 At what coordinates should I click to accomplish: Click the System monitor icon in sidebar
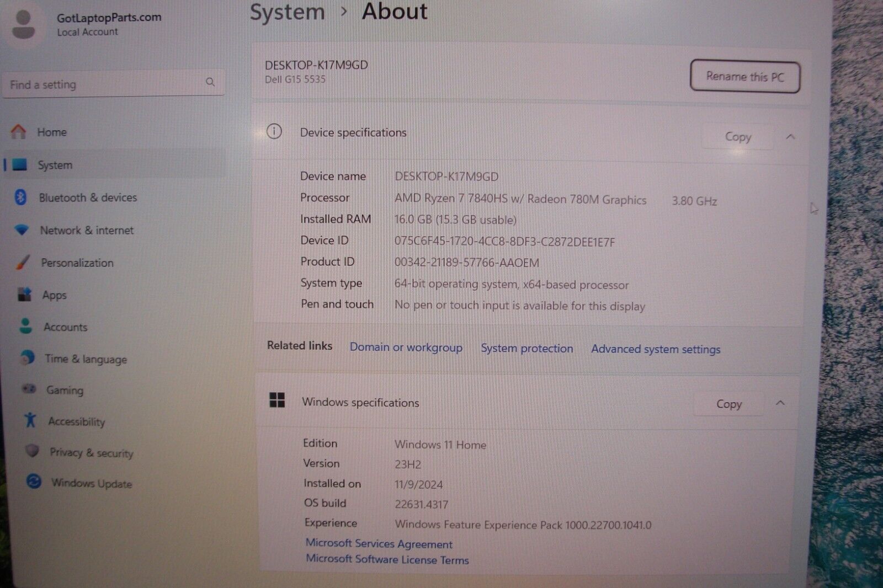[x=20, y=164]
